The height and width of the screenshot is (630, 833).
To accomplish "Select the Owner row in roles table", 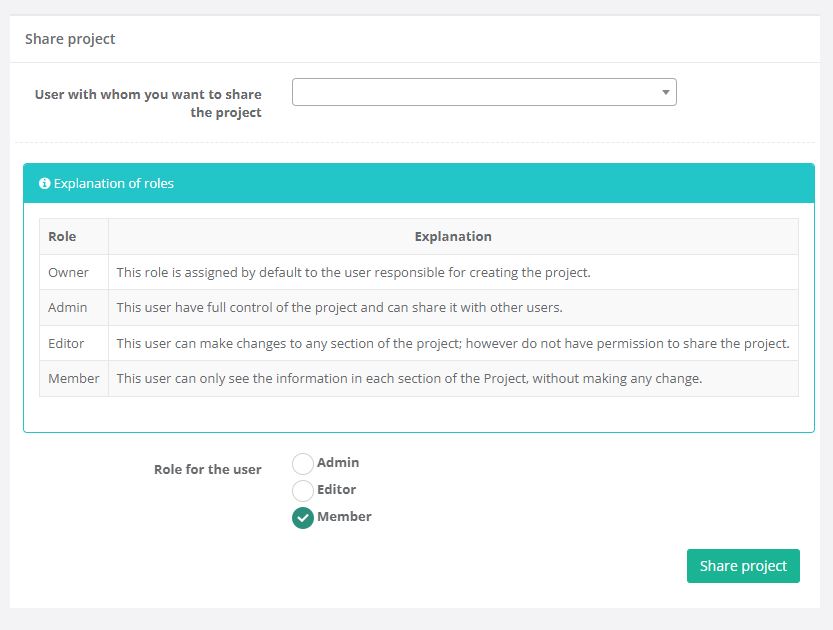I will click(x=68, y=272).
